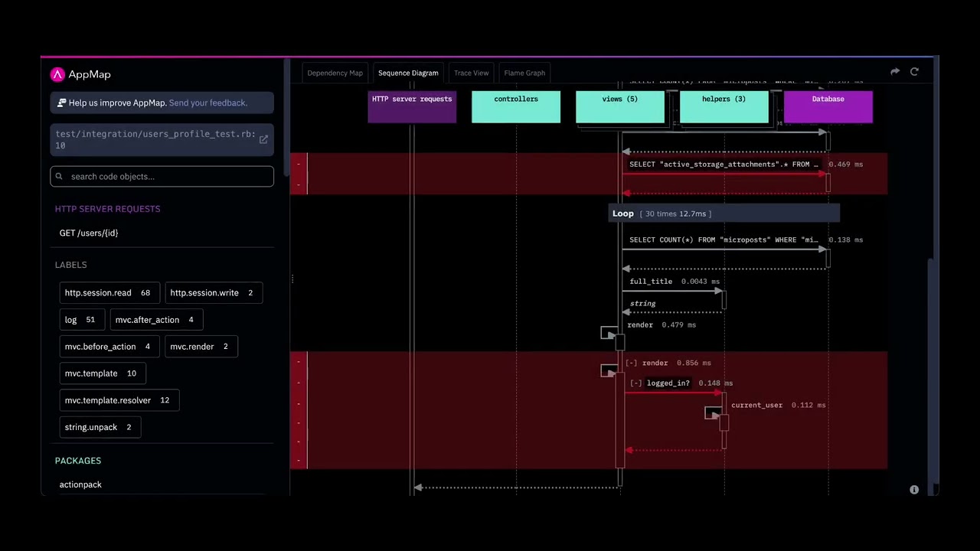The image size is (980, 551).
Task: Open the info icon in the diagram corner
Action: pyautogui.click(x=914, y=490)
